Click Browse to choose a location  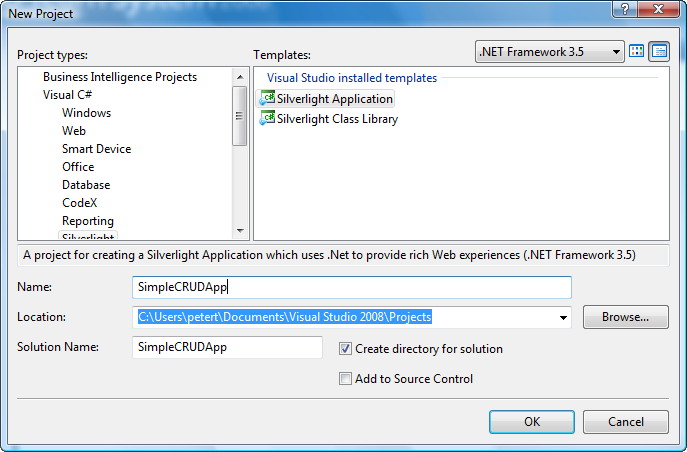coord(626,317)
